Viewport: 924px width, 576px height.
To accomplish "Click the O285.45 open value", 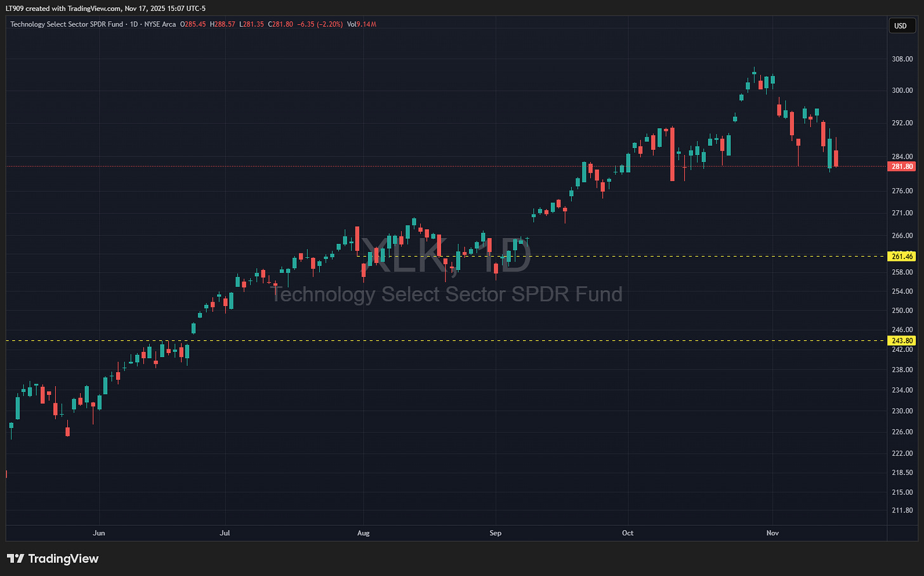I will point(193,24).
